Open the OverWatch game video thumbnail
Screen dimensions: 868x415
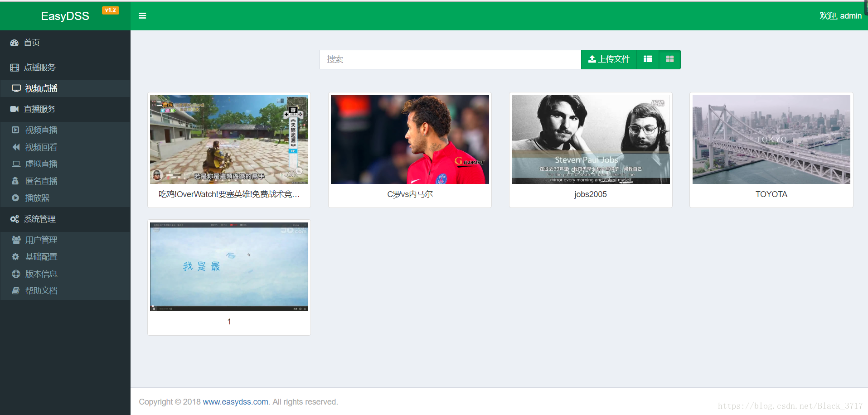[x=229, y=140]
